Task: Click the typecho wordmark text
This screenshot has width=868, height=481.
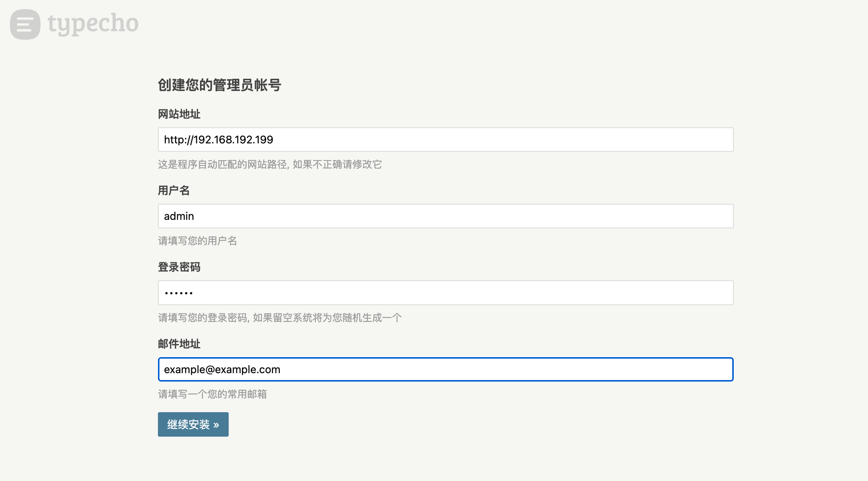Action: tap(93, 24)
